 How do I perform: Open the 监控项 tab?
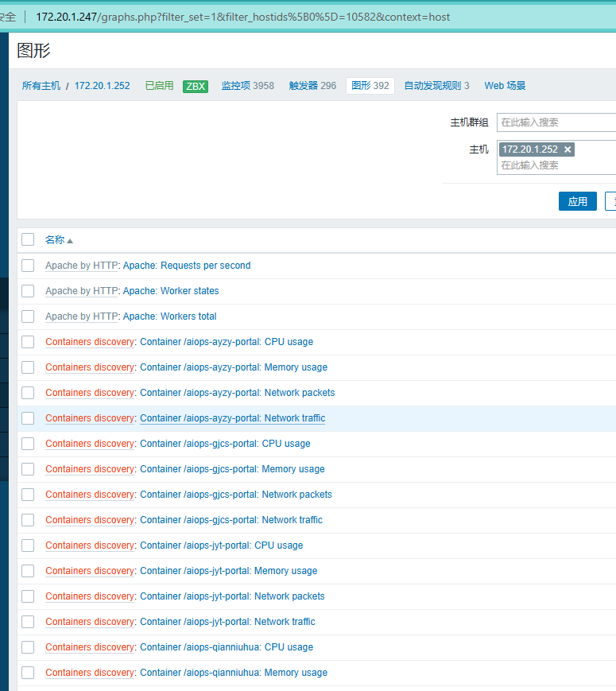pos(247,86)
